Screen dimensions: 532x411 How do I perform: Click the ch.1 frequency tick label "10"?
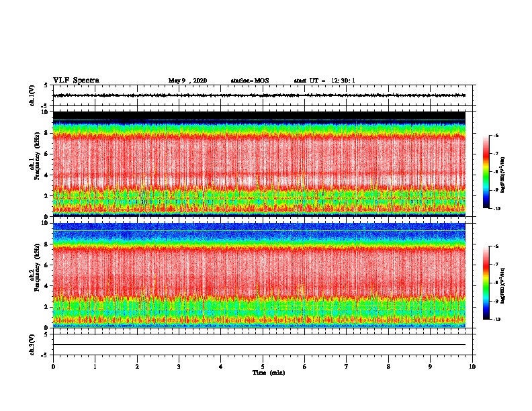(44, 112)
